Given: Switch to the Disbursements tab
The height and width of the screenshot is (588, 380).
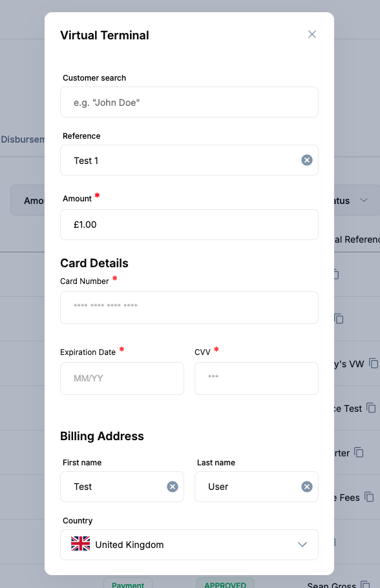Looking at the screenshot, I should 23,139.
